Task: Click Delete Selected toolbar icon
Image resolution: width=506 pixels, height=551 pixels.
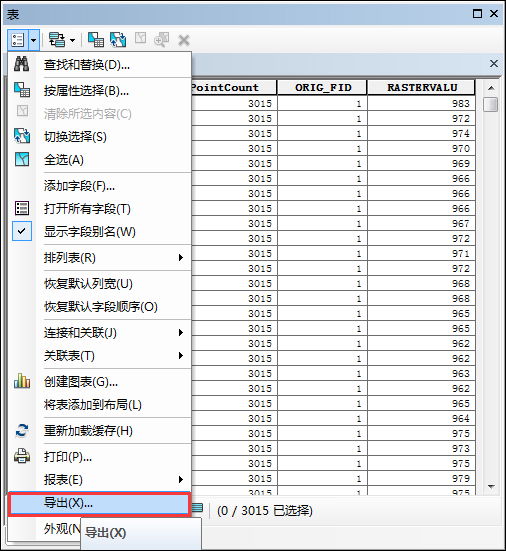Action: (184, 40)
